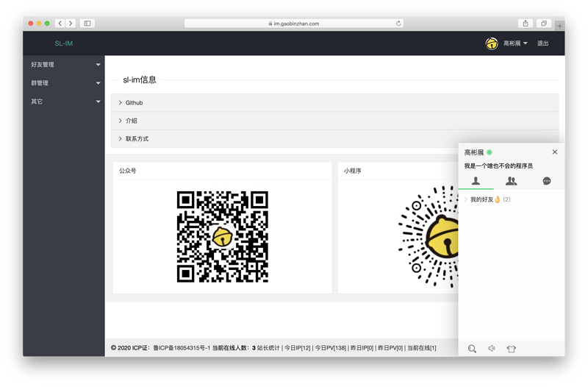The height and width of the screenshot is (387, 588).
Task: Click the 公众号 card title
Action: point(127,171)
